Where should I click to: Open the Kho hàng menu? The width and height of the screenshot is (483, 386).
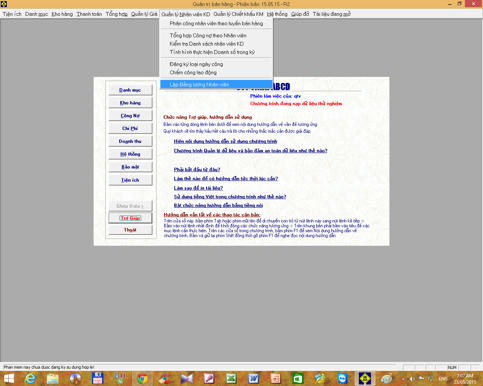pos(62,14)
